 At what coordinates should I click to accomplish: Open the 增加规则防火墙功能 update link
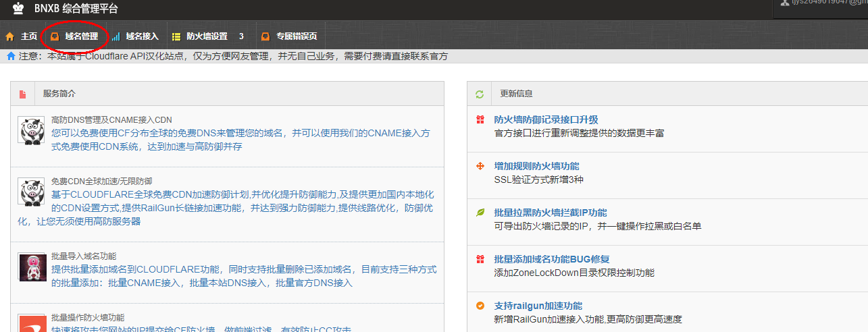click(536, 166)
